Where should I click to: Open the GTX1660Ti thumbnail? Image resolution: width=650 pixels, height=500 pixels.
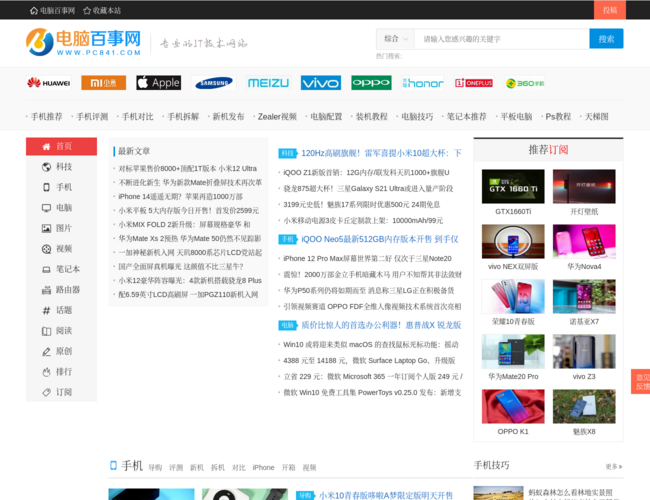click(513, 187)
